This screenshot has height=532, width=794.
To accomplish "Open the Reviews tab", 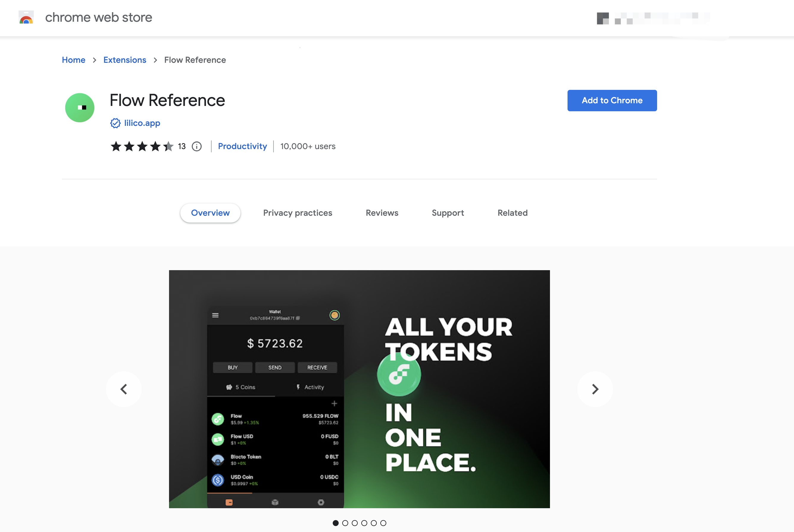I will click(x=382, y=213).
